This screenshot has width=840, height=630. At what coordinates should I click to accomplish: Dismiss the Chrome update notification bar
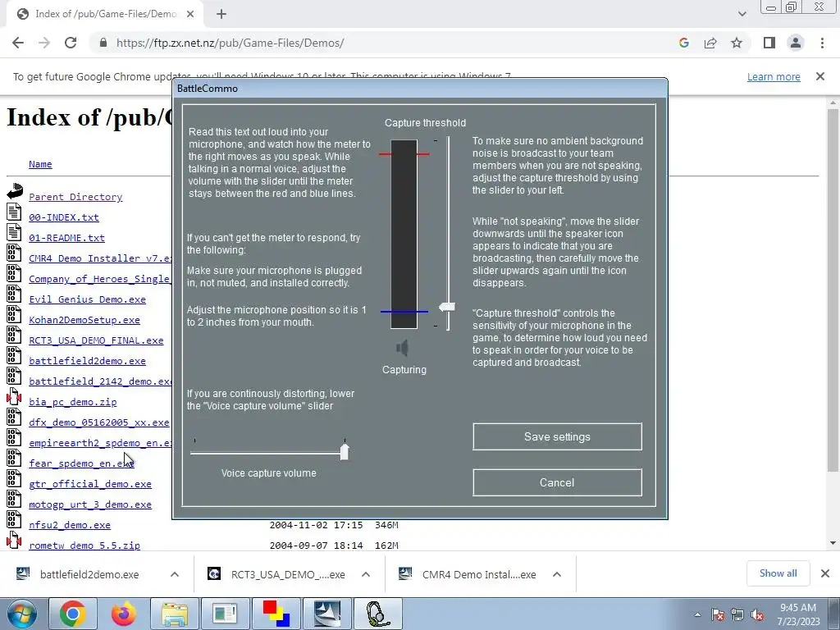click(x=820, y=76)
